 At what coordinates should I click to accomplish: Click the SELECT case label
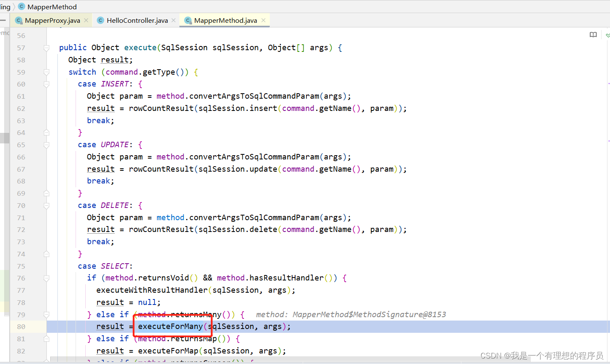coord(115,266)
